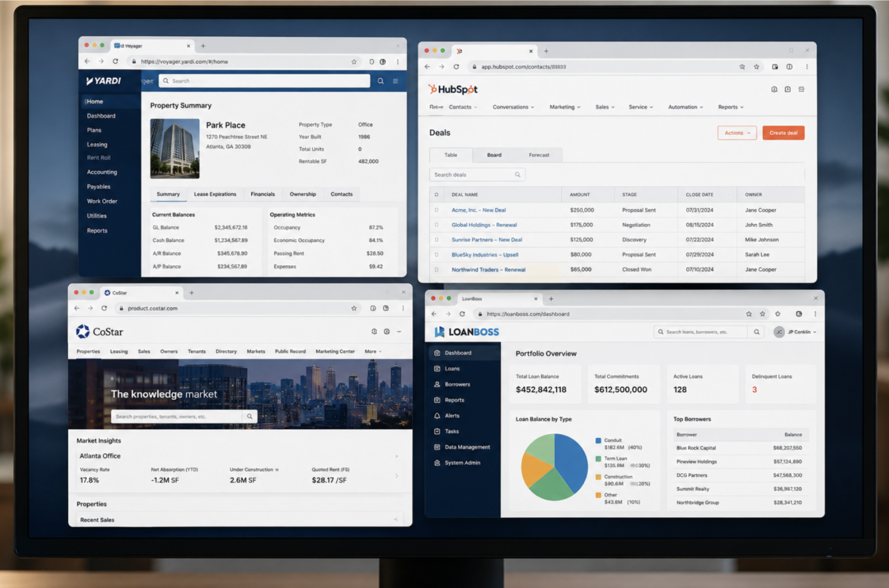Tick the select-all checkbox in the Deals table header
The width and height of the screenshot is (889, 588).
(436, 195)
